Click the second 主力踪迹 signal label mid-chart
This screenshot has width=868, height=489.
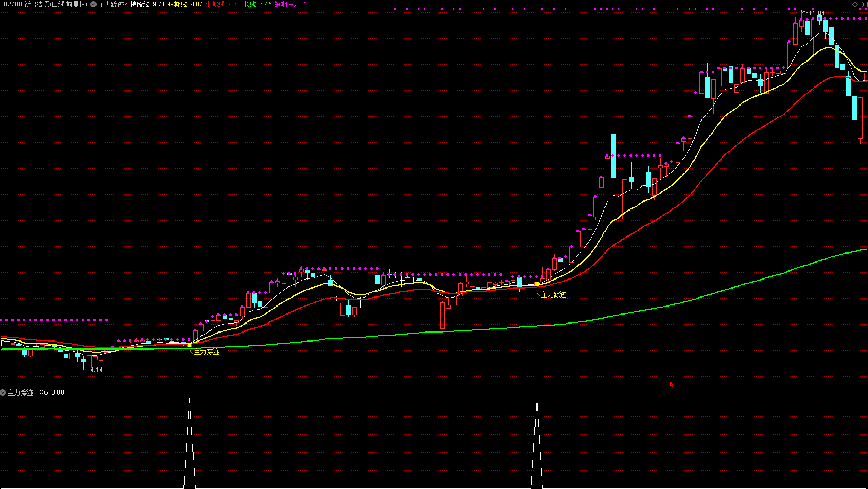point(554,295)
